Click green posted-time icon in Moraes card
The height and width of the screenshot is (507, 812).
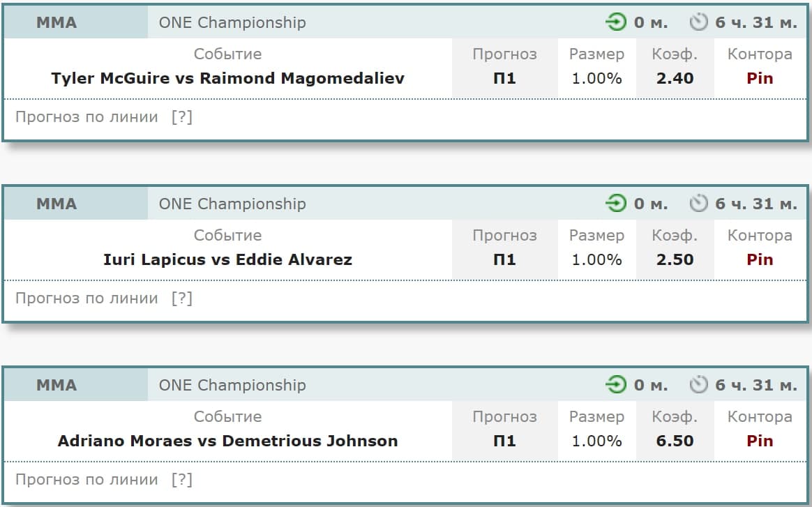(616, 385)
